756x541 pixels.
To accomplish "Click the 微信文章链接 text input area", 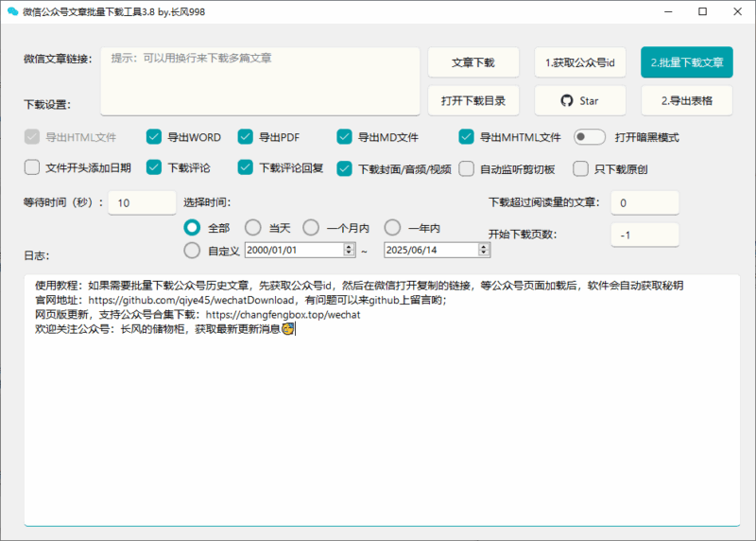I will point(260,81).
